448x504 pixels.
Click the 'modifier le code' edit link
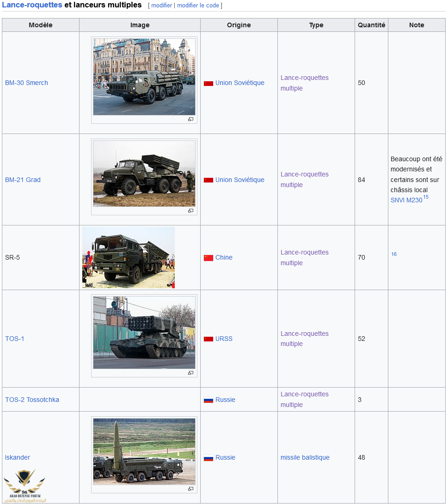(x=198, y=6)
